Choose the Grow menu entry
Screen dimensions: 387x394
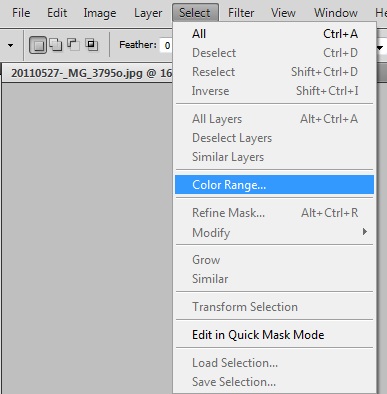[x=274, y=260]
